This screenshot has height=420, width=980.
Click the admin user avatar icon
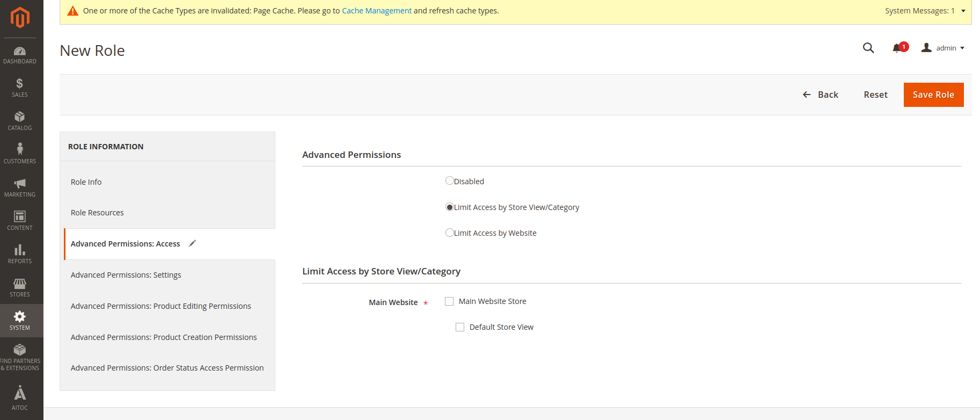926,48
